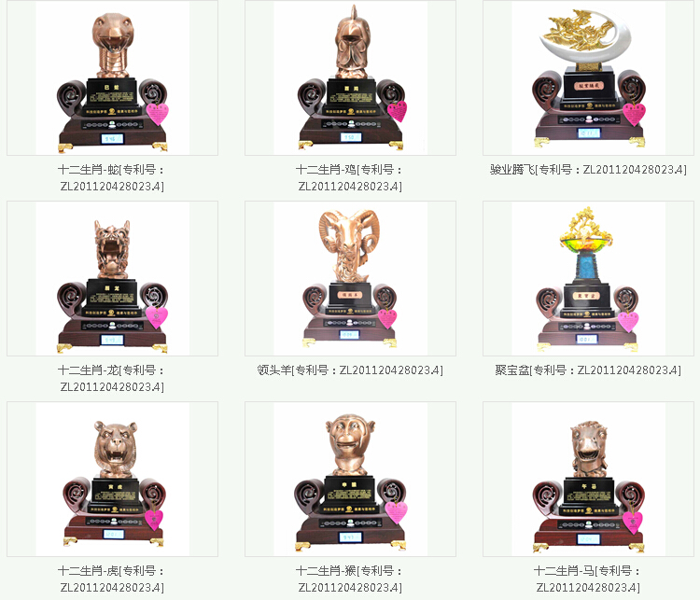Open the 聚宝盆 treasure bowl thumbnail
Screen dimensions: 700x600
coord(588,278)
